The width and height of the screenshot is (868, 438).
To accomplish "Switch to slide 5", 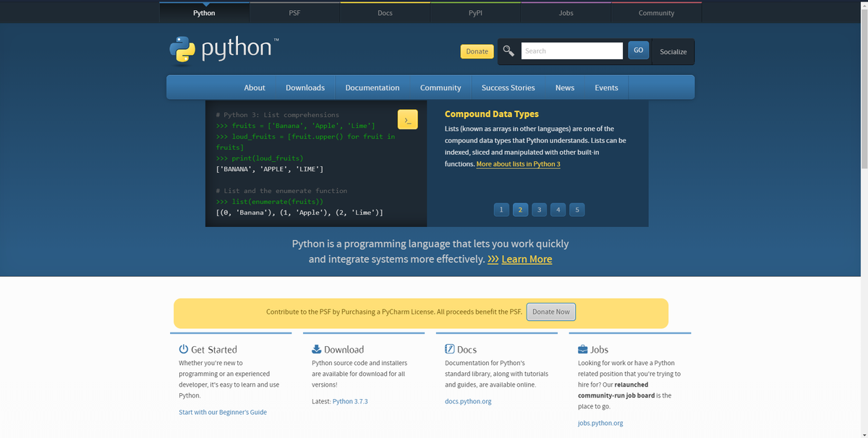I will point(576,210).
